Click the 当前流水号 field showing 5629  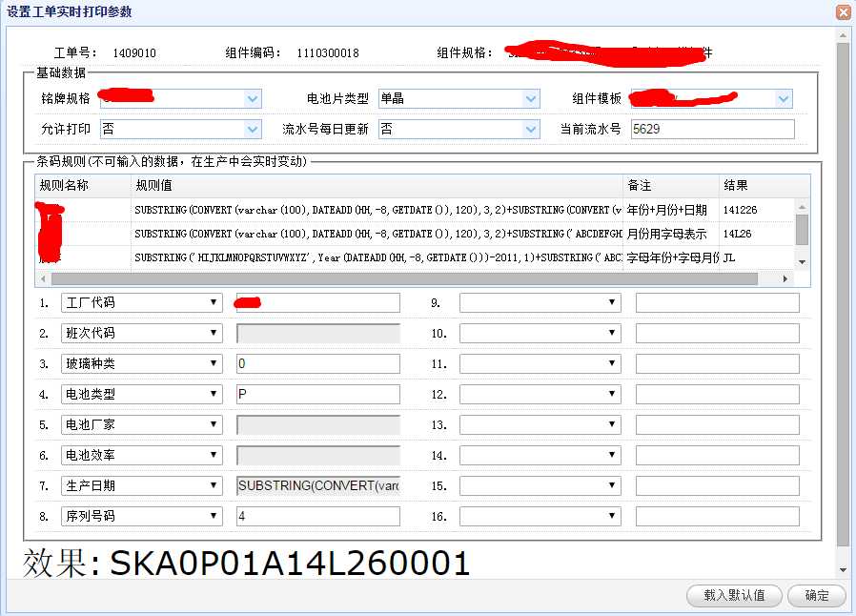712,130
